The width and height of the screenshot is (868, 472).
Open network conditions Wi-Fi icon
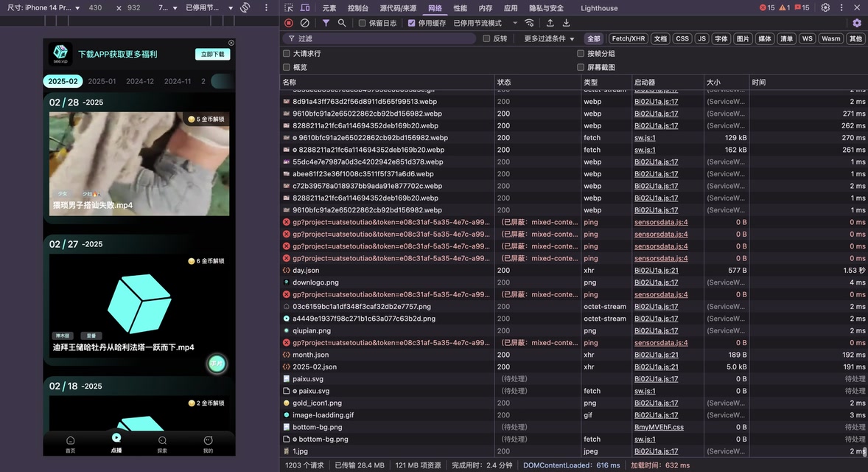(529, 23)
